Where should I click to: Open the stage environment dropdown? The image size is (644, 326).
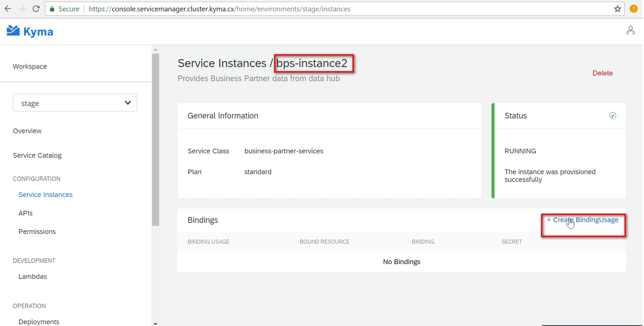[75, 103]
